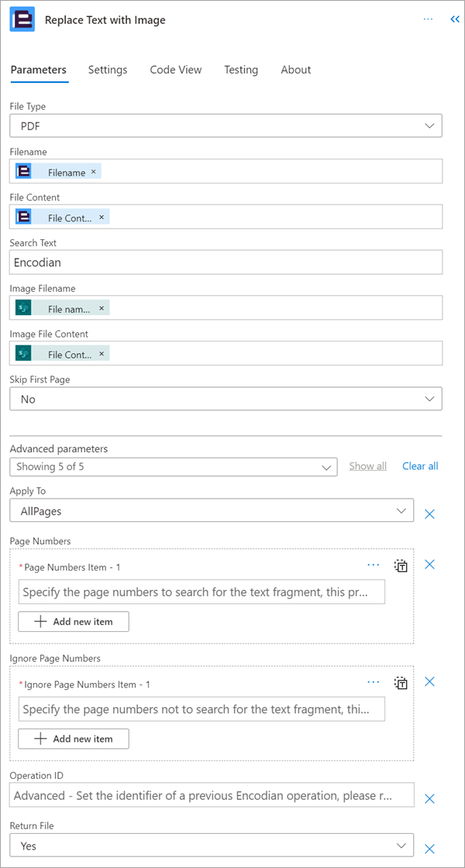Screen dimensions: 465x868
Task: Remove the Return File parameter
Action: pos(429,849)
